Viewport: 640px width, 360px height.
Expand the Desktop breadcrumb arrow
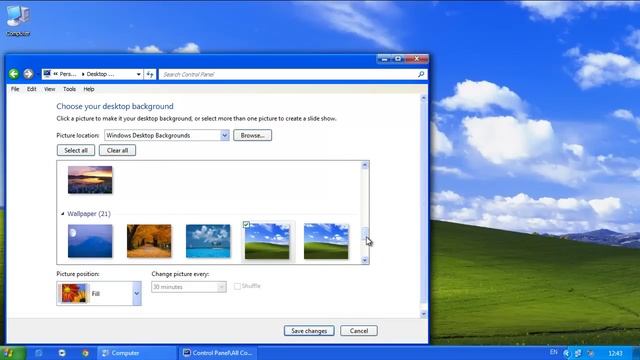coord(83,74)
